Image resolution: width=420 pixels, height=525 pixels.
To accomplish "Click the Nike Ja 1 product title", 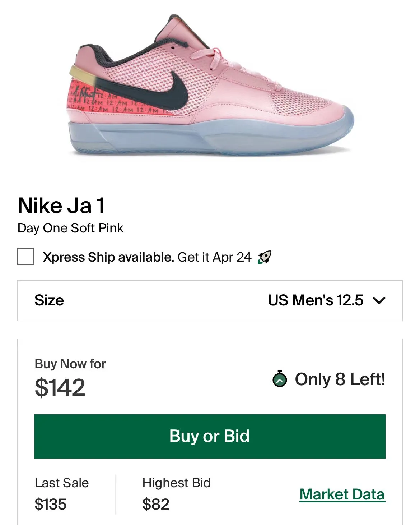I will [61, 206].
